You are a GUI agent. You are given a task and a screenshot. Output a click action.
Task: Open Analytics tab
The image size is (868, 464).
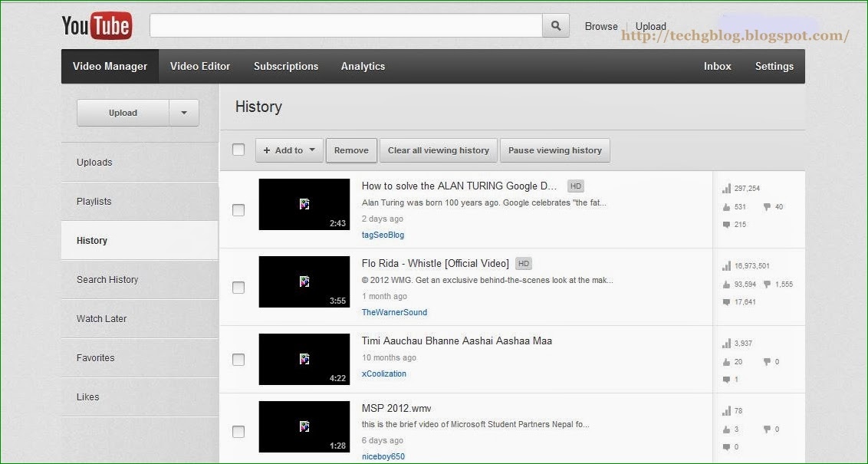click(x=363, y=67)
